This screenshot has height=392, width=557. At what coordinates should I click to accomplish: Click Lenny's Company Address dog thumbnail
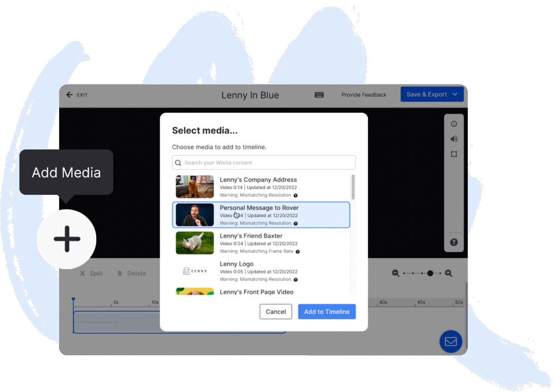194,187
